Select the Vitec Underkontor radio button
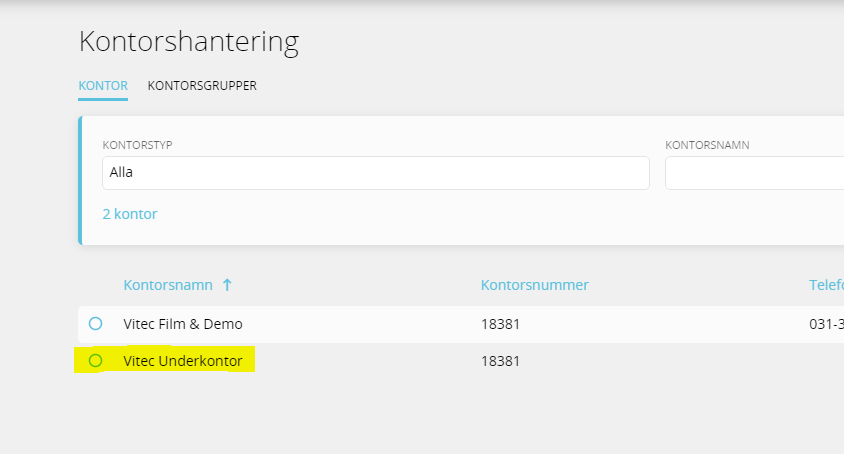 pos(95,360)
